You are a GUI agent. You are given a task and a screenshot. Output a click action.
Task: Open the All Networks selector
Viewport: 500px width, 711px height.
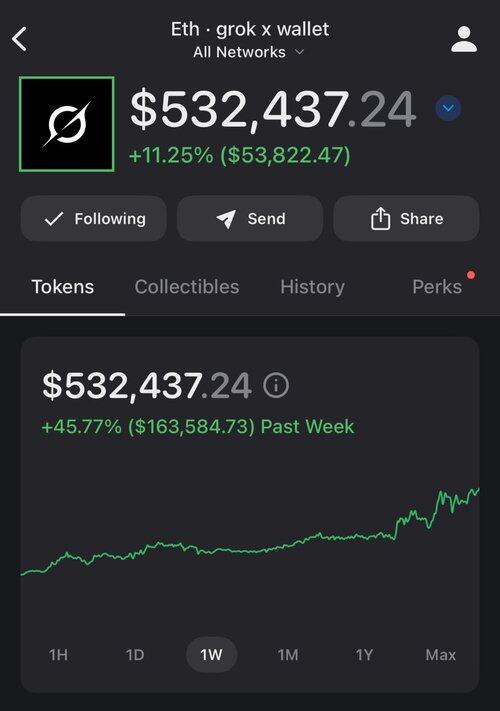click(248, 52)
